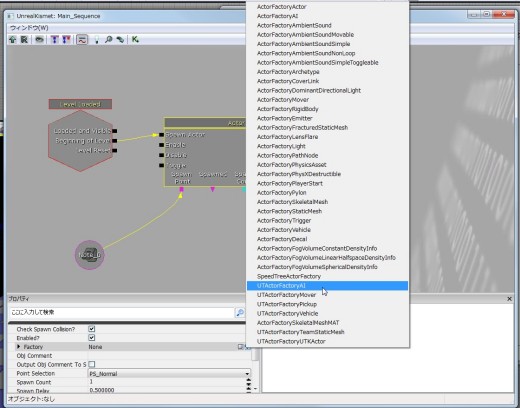Choose UTActorFactoryMover from the list
520x408 pixels.
pos(327,295)
